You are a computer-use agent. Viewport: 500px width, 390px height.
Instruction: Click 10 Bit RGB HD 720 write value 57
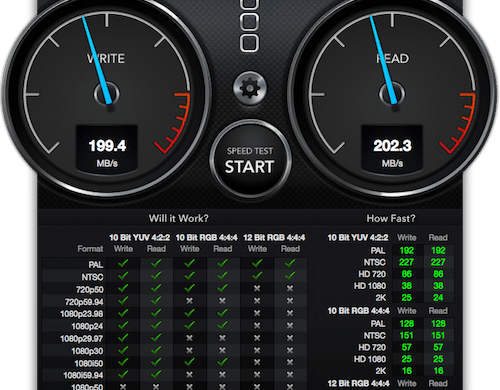tap(407, 347)
